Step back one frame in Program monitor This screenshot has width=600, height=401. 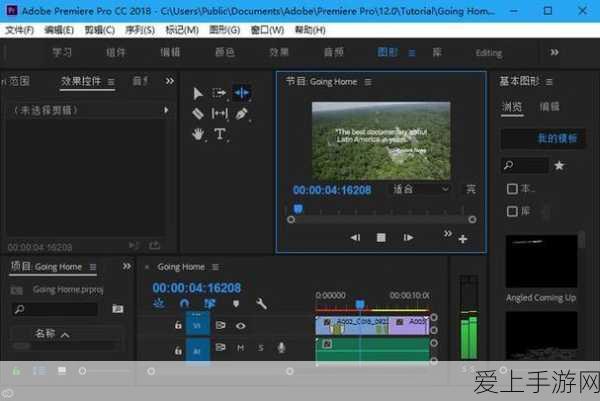[355, 238]
